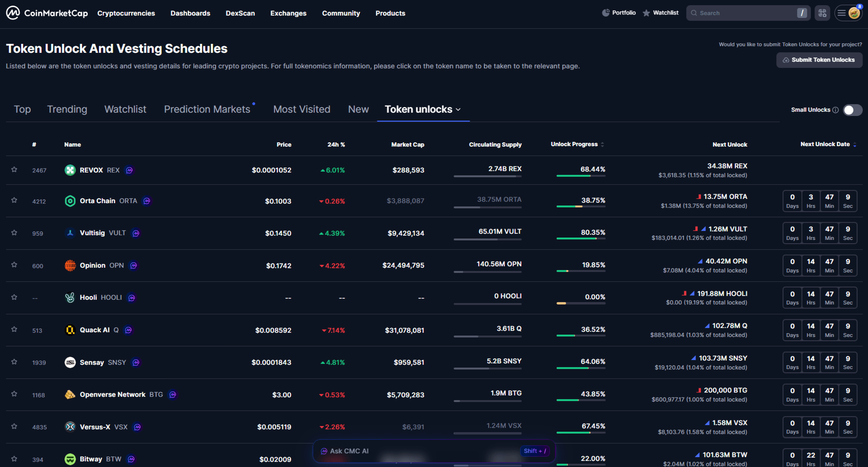Open the Vultisig token page
This screenshot has height=467, width=868.
pyautogui.click(x=92, y=233)
